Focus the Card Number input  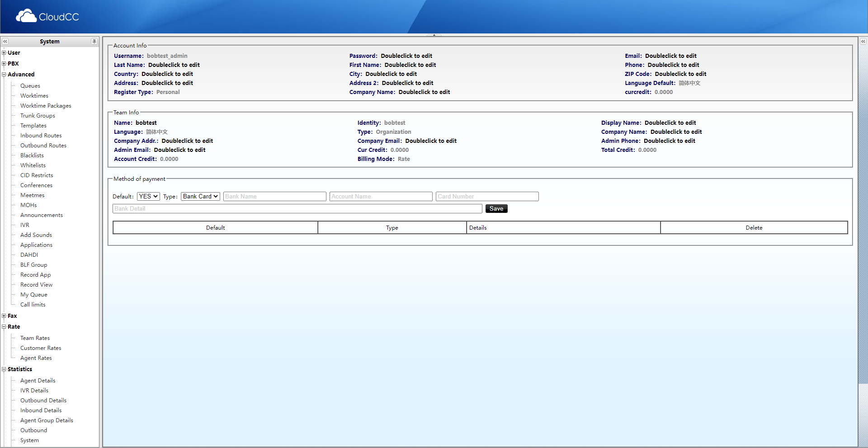pyautogui.click(x=486, y=196)
